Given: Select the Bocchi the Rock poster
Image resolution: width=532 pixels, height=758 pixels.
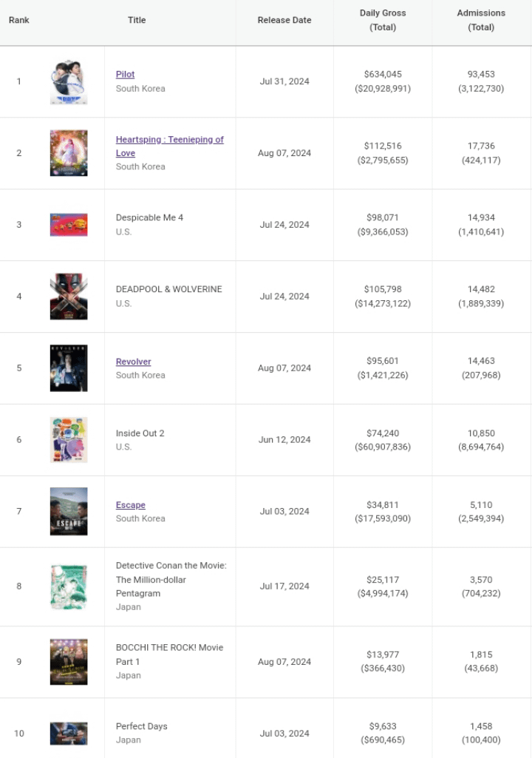Looking at the screenshot, I should pos(69,662).
